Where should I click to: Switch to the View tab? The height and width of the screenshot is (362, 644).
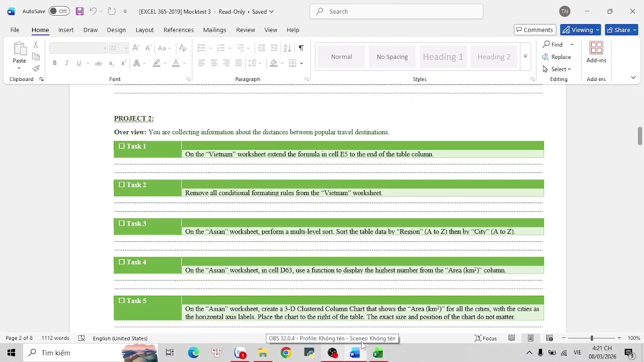pos(271,30)
